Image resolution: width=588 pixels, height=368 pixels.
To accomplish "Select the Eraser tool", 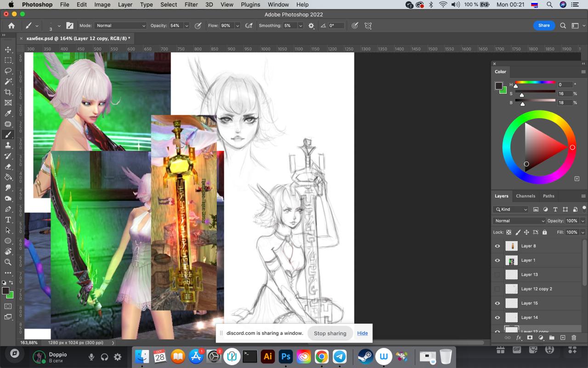I will click(x=8, y=167).
